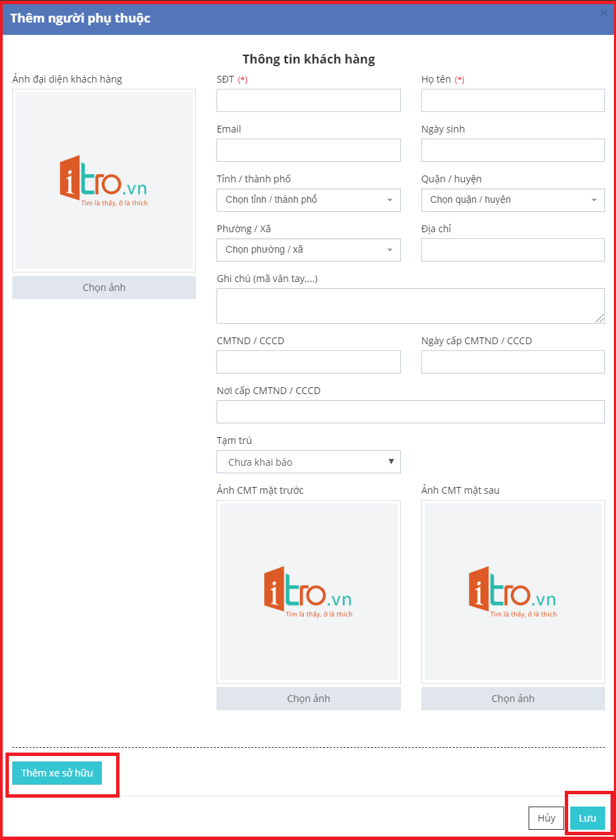The height and width of the screenshot is (840, 616).
Task: Close the Thêm người phụ thuộc dialog
Action: 603,12
